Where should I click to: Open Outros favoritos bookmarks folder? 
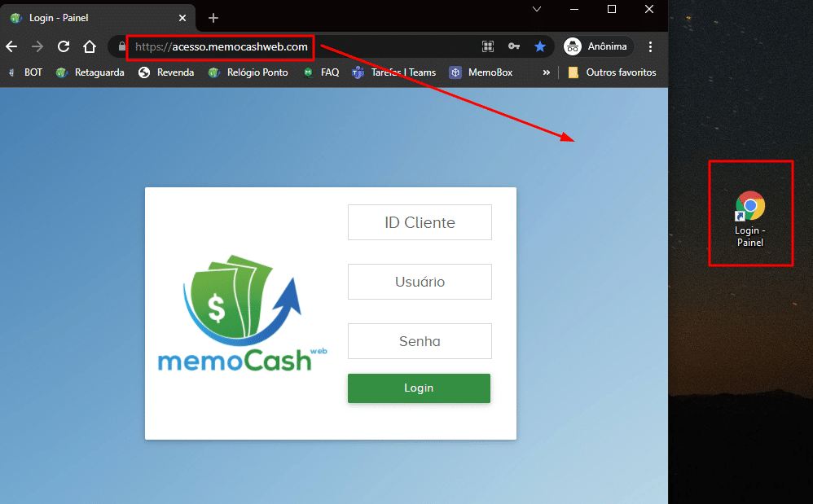(612, 72)
